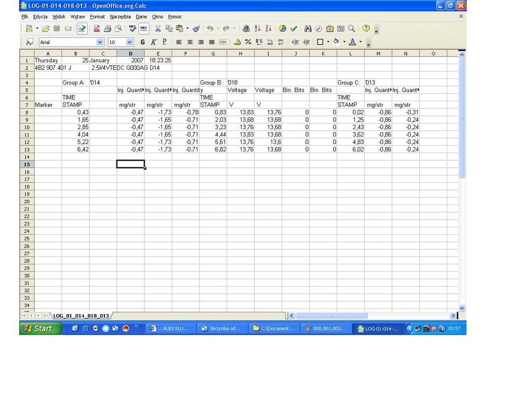Open the Format menu

[97, 17]
